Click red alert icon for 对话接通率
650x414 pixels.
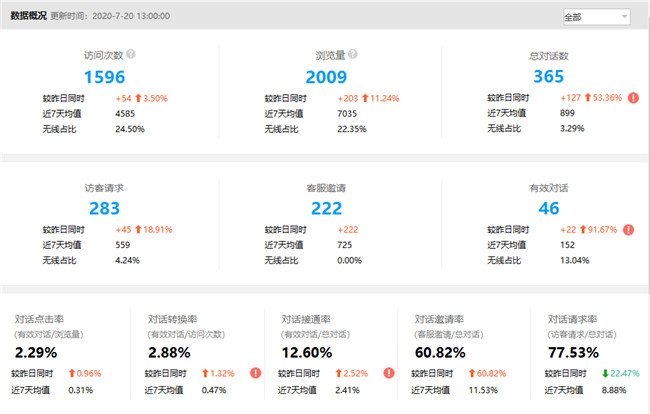pos(385,373)
